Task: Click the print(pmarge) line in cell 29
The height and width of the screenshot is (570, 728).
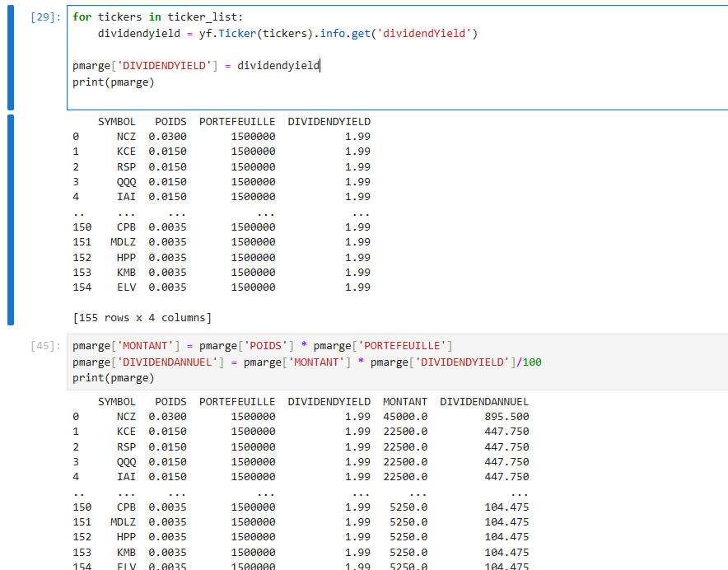Action: [114, 82]
